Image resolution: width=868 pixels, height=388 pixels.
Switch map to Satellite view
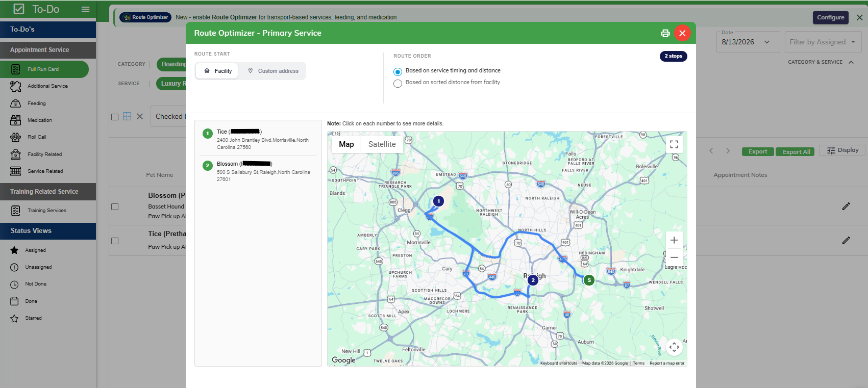(382, 144)
